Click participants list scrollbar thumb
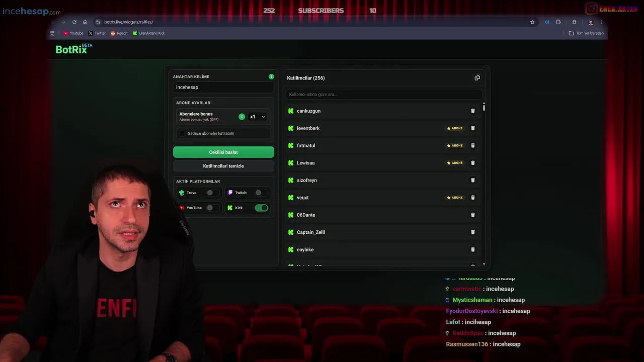 pos(484,108)
